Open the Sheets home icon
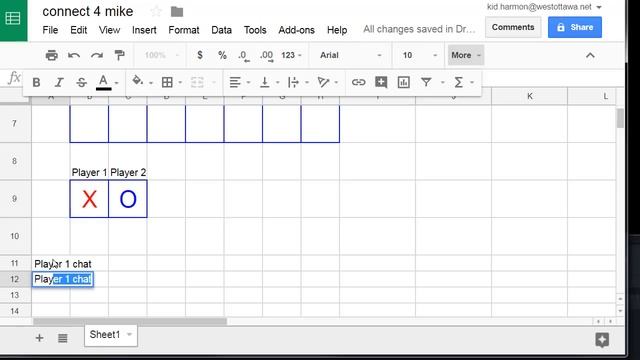640x360 pixels. [13, 19]
